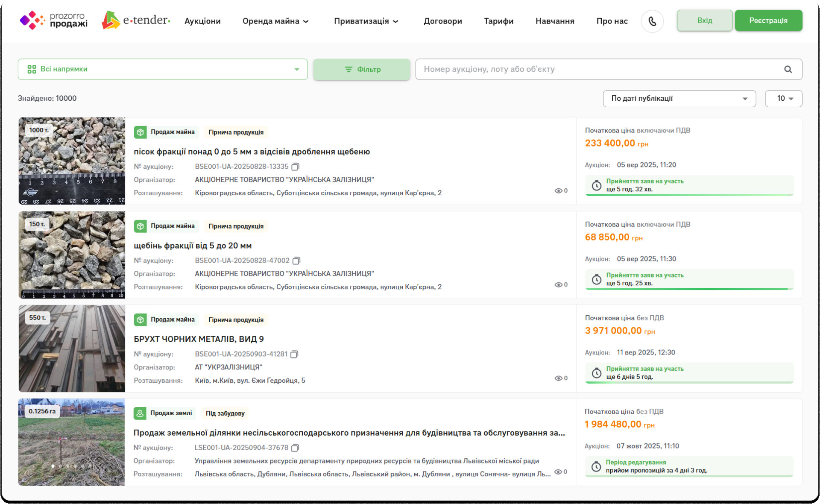Open the Про нас page

[x=612, y=21]
